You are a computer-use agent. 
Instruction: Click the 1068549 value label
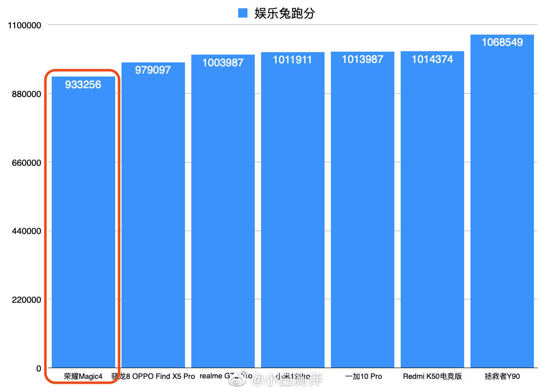click(502, 42)
